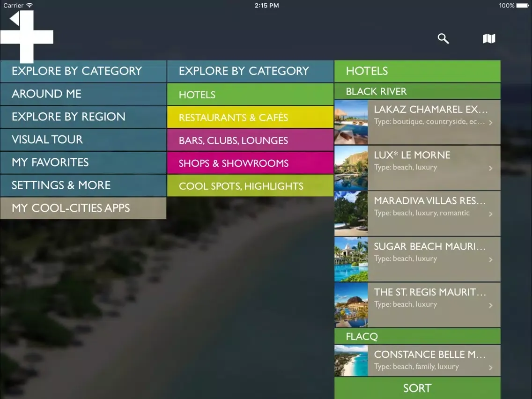Expand LUX* Le Morne chevron arrow
Screen dimensions: 532x399
click(x=491, y=168)
